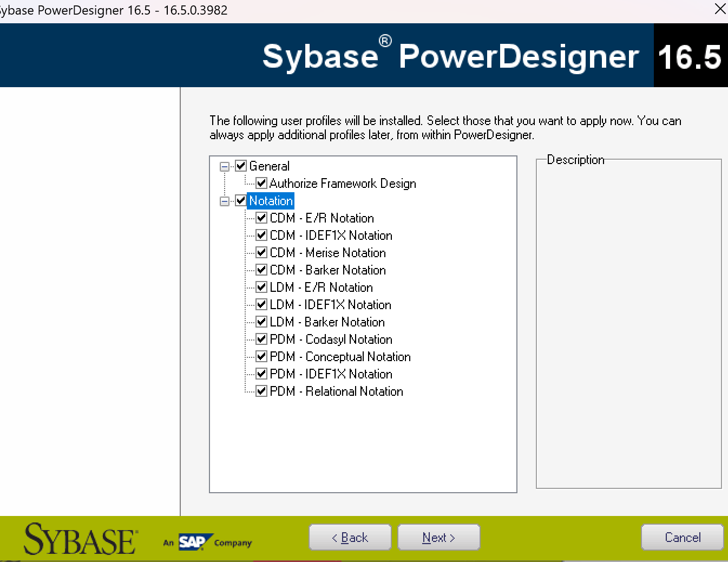Screen dimensions: 728x562
Task: Select PDM - Codasyl Notation label
Action: point(331,339)
